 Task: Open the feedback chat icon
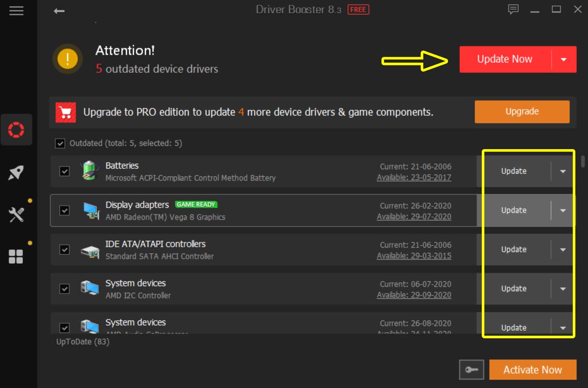pyautogui.click(x=513, y=9)
